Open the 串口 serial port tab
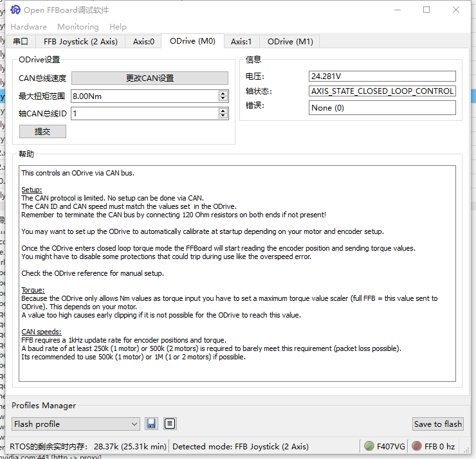476x459 pixels. (x=21, y=41)
